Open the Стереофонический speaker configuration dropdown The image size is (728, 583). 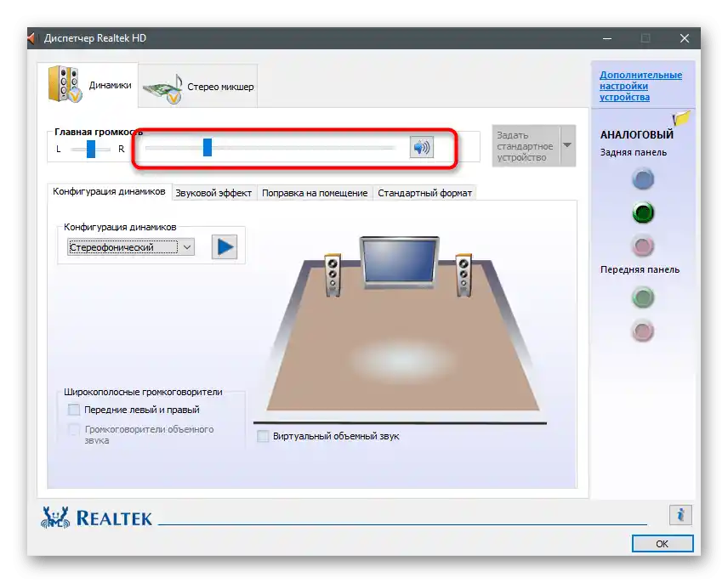pyautogui.click(x=131, y=247)
